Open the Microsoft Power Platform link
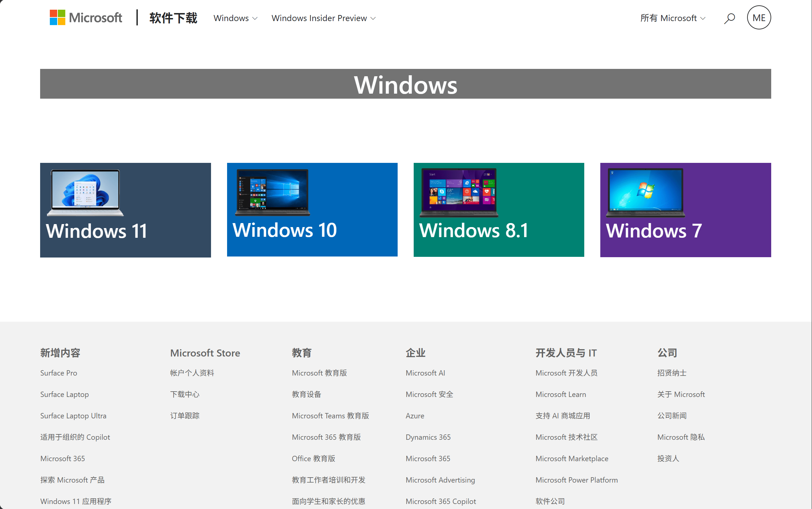812x509 pixels. (576, 480)
